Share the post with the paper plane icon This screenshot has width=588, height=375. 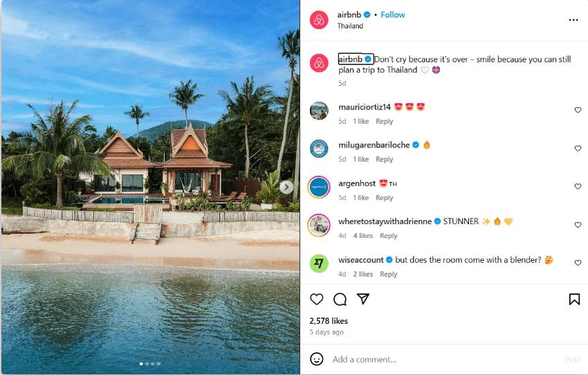[x=363, y=298]
